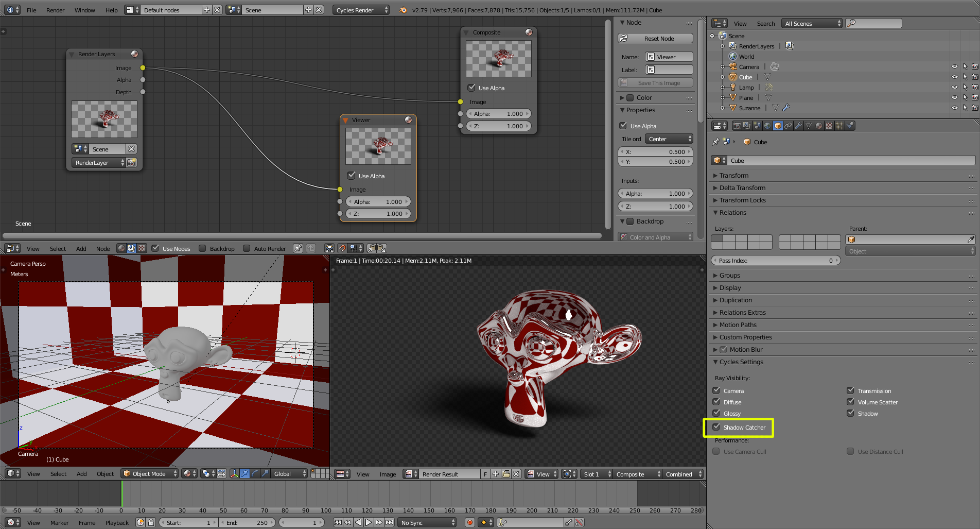This screenshot has height=529, width=980.
Task: Click the paste nodes icon
Action: tap(381, 248)
